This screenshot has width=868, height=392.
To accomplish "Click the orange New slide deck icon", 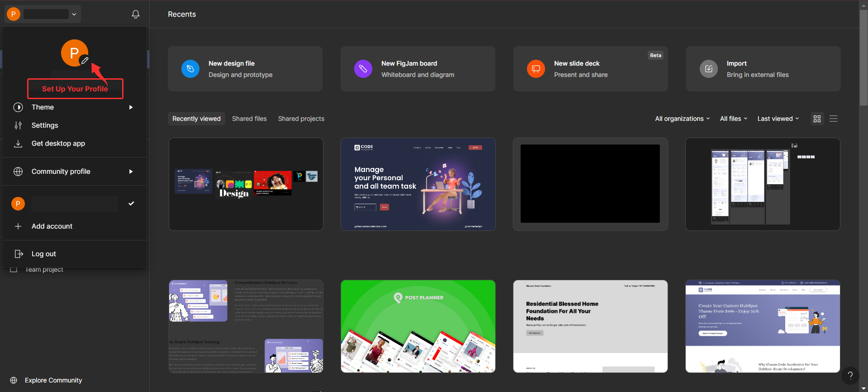I will 536,69.
